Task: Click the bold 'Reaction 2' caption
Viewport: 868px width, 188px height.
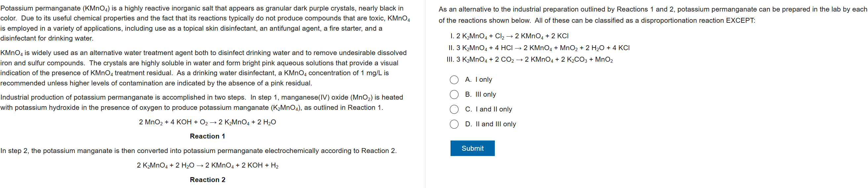Action: click(x=207, y=180)
